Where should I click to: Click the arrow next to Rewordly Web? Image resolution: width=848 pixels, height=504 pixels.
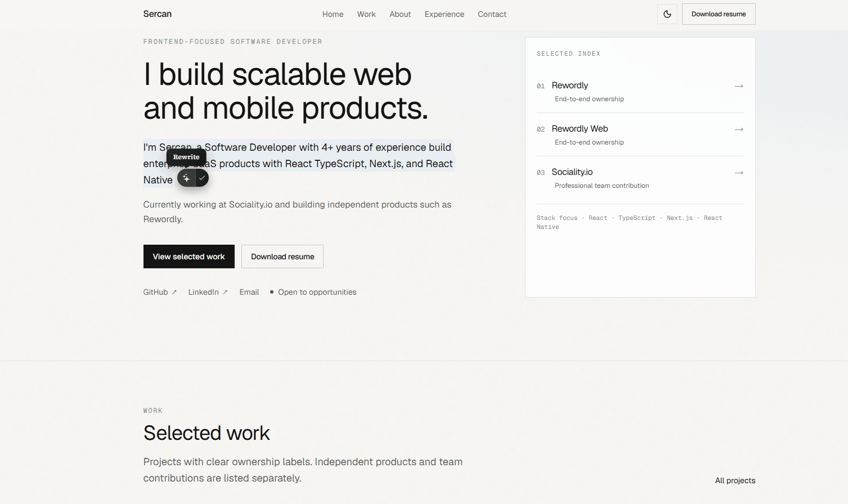click(739, 129)
